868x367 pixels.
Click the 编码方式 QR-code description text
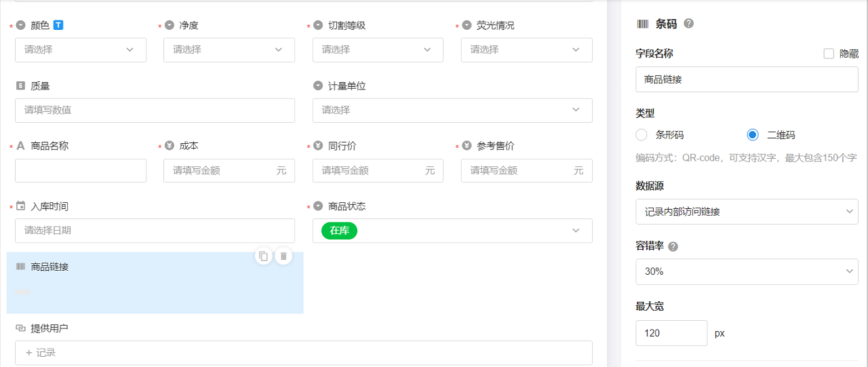(747, 157)
